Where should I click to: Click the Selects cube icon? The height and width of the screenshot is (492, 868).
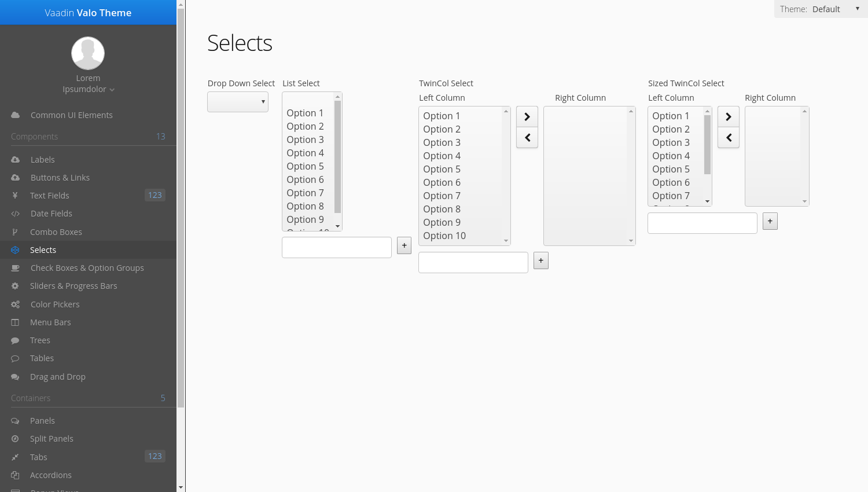(15, 250)
